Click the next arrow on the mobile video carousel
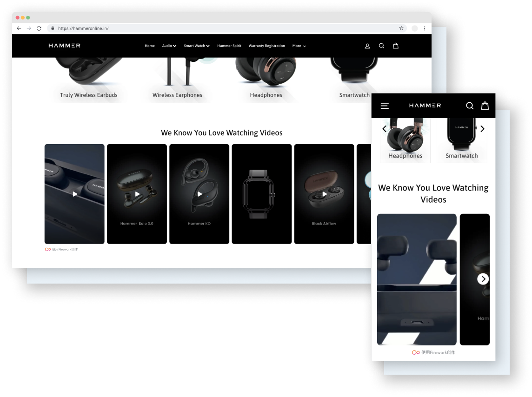This screenshot has height=397, width=532. (x=483, y=279)
